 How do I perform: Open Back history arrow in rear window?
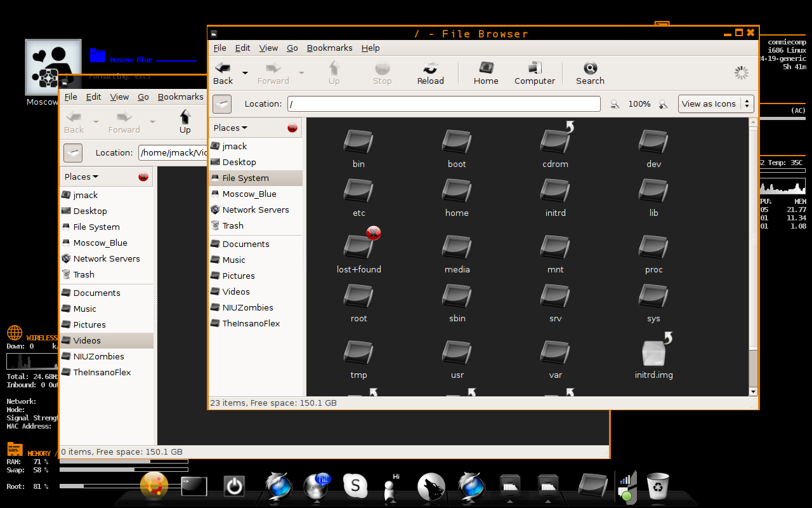coord(96,122)
